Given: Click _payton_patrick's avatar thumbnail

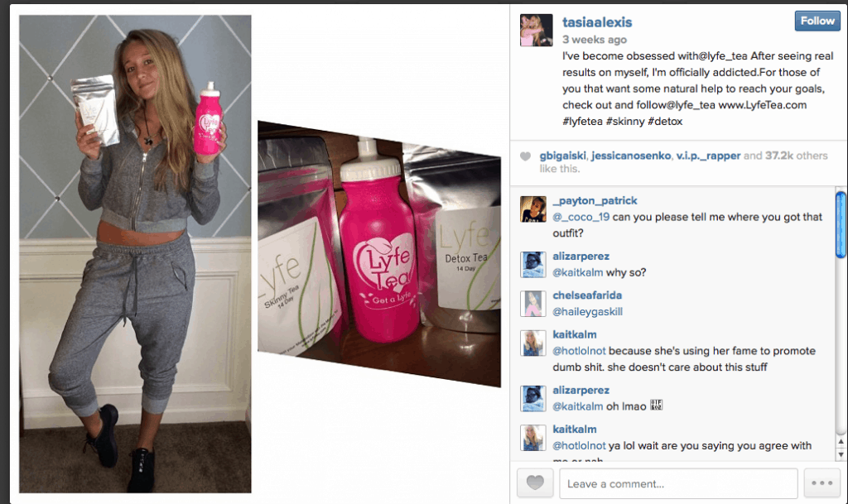Looking at the screenshot, I should [532, 209].
